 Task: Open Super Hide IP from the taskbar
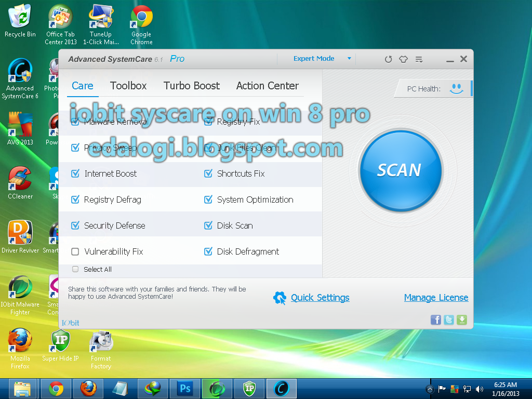[249, 389]
